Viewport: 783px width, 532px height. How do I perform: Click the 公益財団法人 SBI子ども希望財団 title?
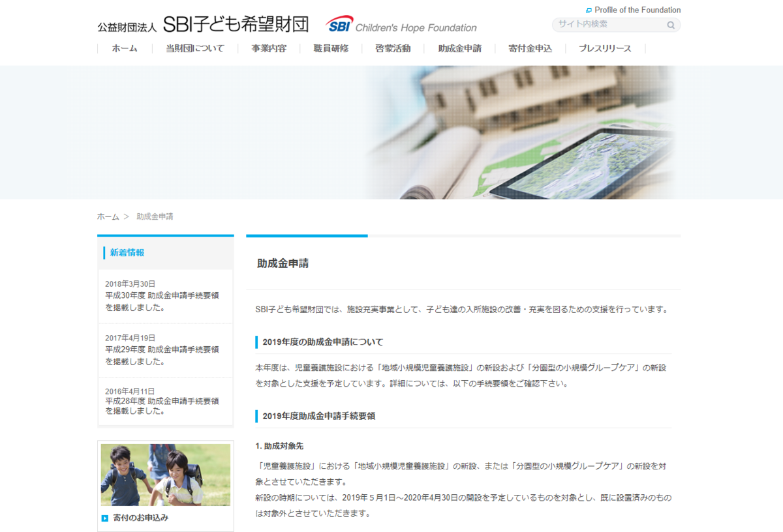click(203, 25)
